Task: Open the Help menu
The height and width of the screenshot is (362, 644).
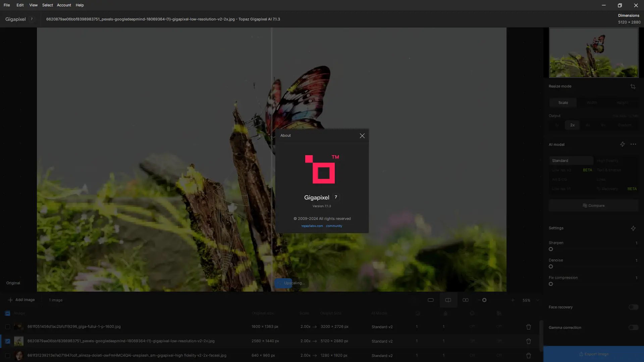Action: click(79, 5)
